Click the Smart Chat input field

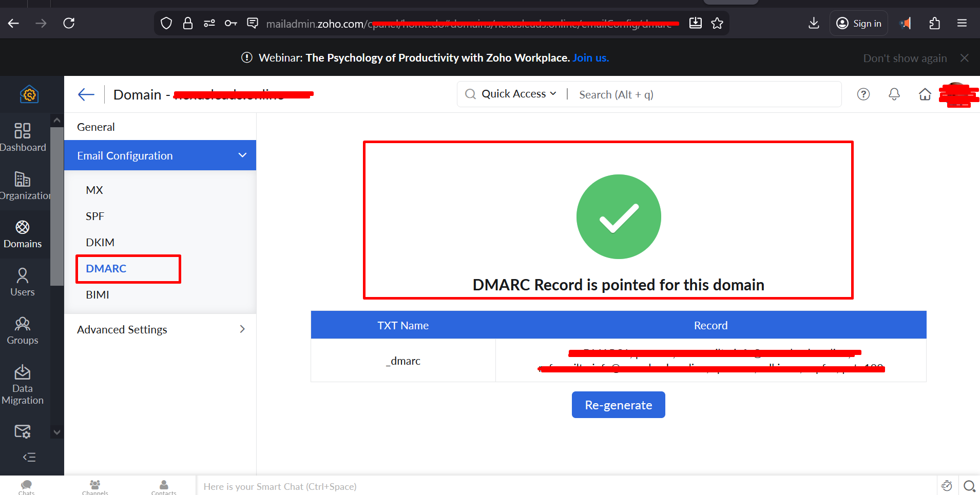(359, 486)
